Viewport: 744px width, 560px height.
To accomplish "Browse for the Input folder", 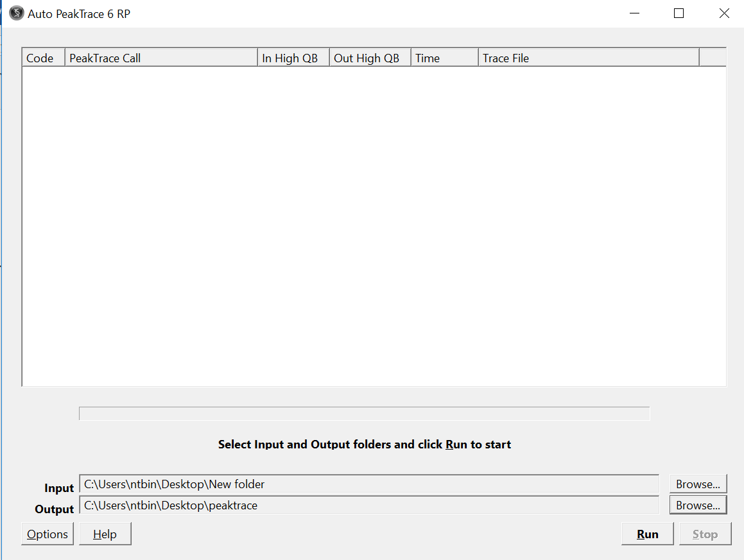I will click(698, 484).
